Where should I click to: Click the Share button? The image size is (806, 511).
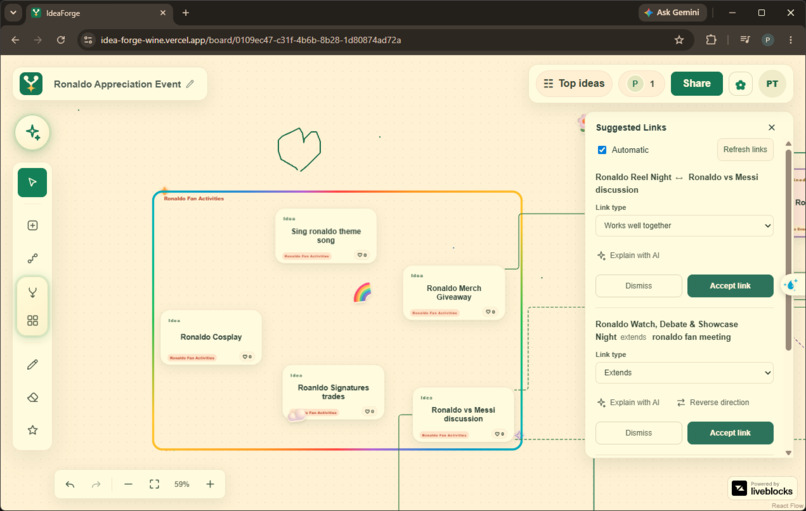tap(697, 84)
